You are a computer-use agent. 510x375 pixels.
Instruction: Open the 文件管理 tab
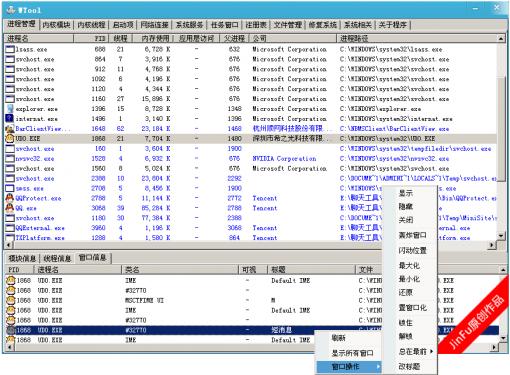[x=287, y=25]
